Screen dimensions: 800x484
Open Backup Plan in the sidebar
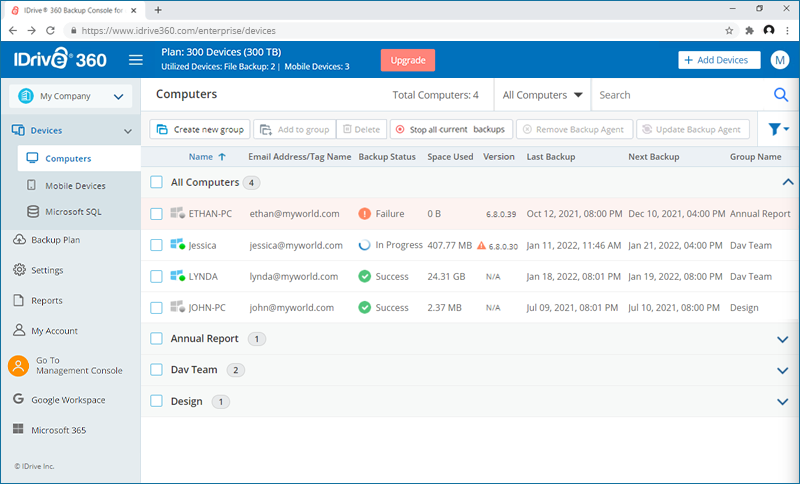(55, 240)
